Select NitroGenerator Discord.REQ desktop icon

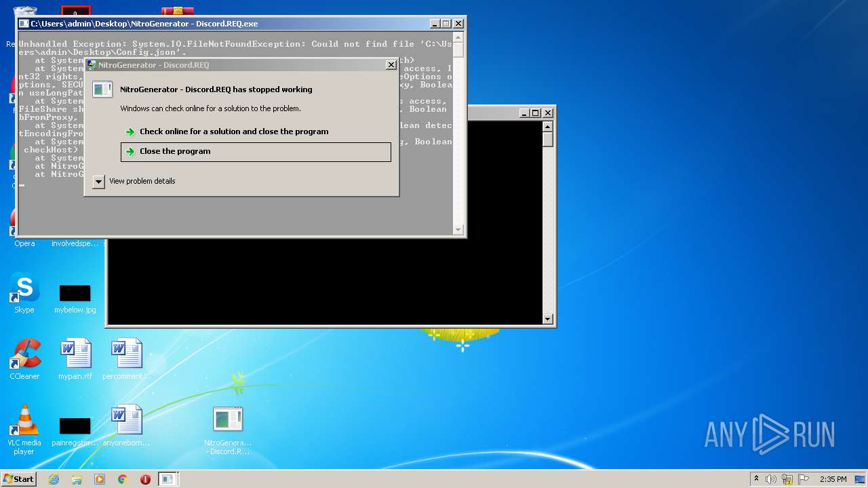coord(228,431)
